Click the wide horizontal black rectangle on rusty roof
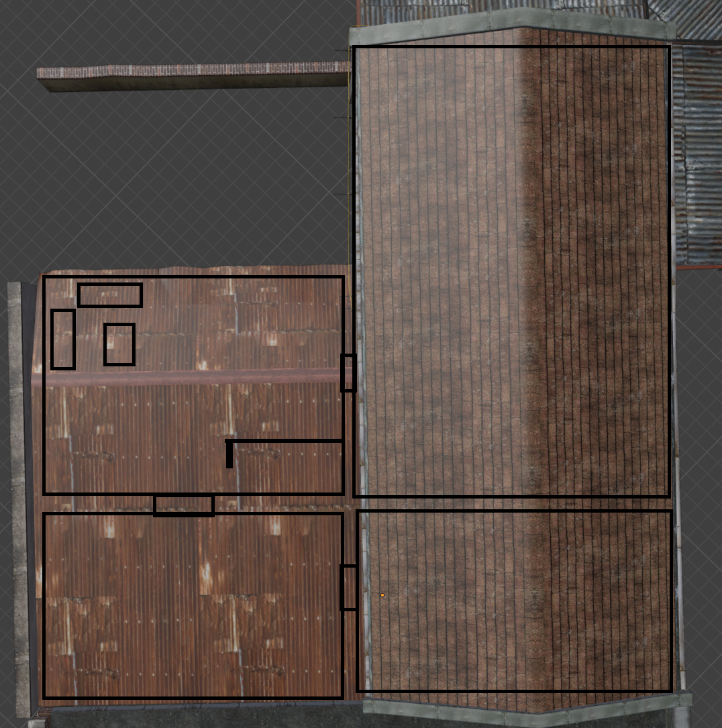The image size is (722, 728). (x=110, y=295)
